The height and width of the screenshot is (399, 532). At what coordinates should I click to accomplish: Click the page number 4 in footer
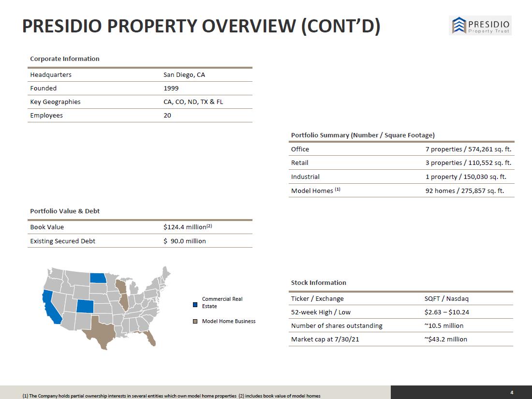pyautogui.click(x=512, y=393)
